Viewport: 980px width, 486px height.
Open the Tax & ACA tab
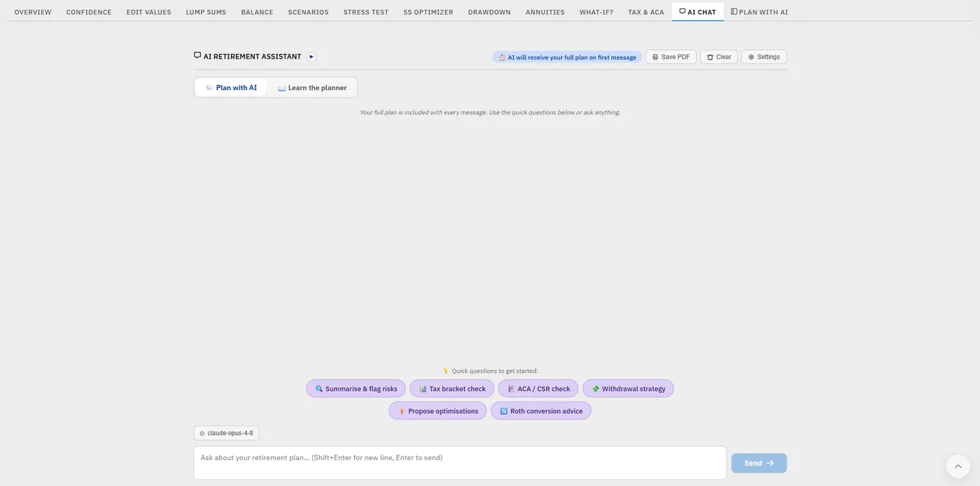click(646, 12)
